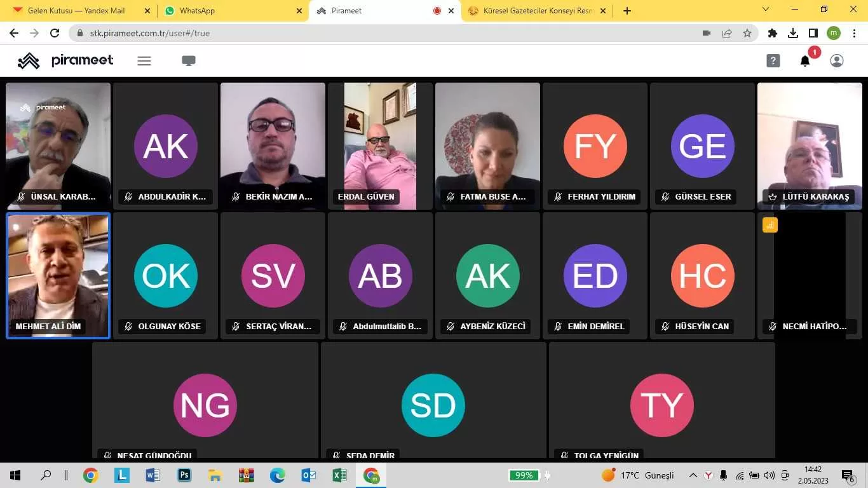Screen dimensions: 868x488
Task: Open the Chrome downloads panel
Action: click(793, 33)
